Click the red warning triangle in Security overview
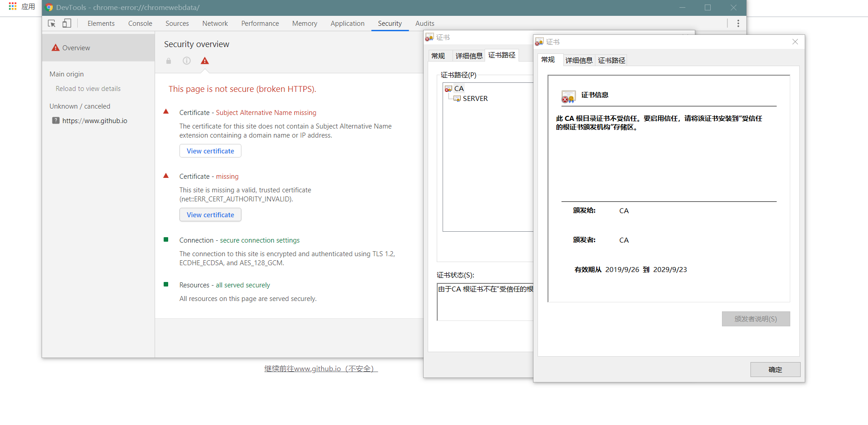The width and height of the screenshot is (868, 425). click(x=205, y=61)
